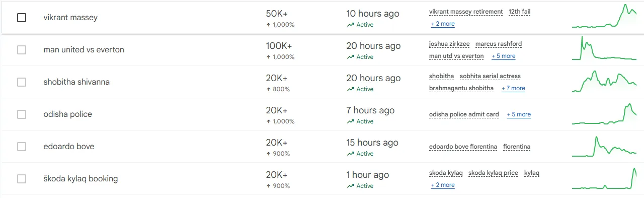Check the vikrant massey row checkbox
644x198 pixels.
coord(22,18)
